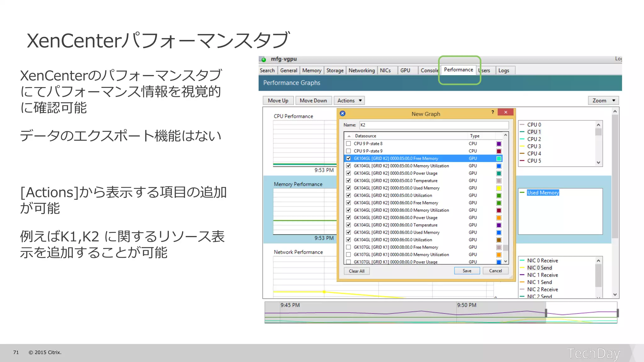The image size is (644, 362).
Task: Check CPU 9 P-state 8 datasource
Action: pos(348,144)
